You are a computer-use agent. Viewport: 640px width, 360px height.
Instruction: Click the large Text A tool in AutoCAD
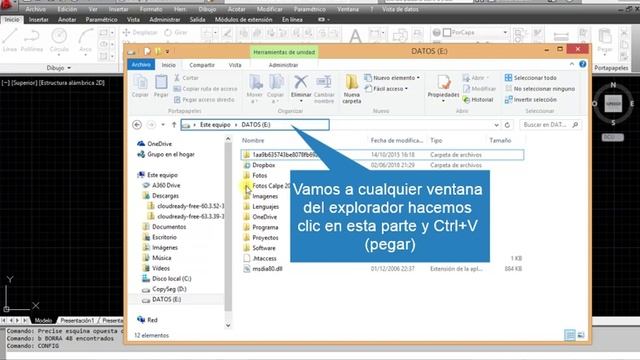pos(355,36)
